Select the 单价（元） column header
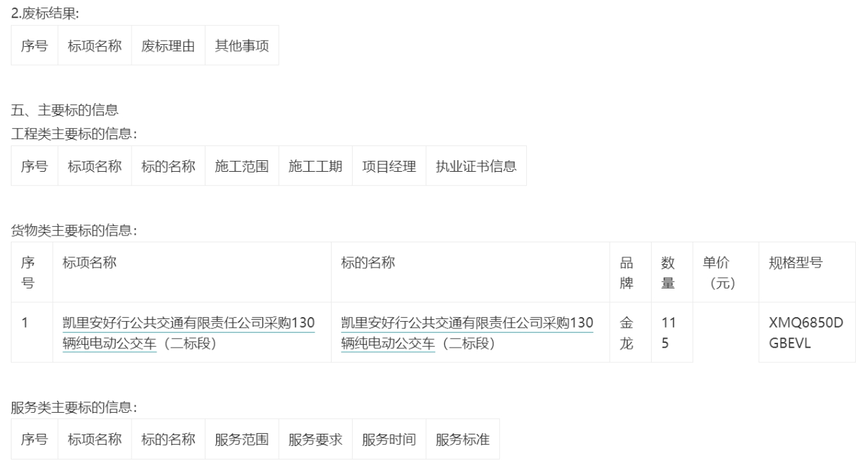The image size is (868, 465). coord(726,272)
